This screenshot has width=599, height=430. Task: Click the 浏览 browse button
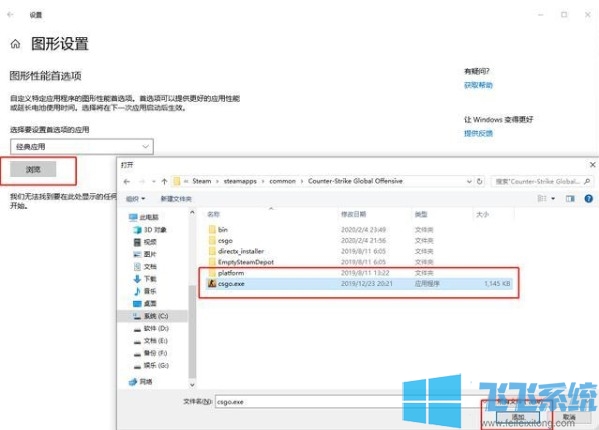click(x=33, y=169)
